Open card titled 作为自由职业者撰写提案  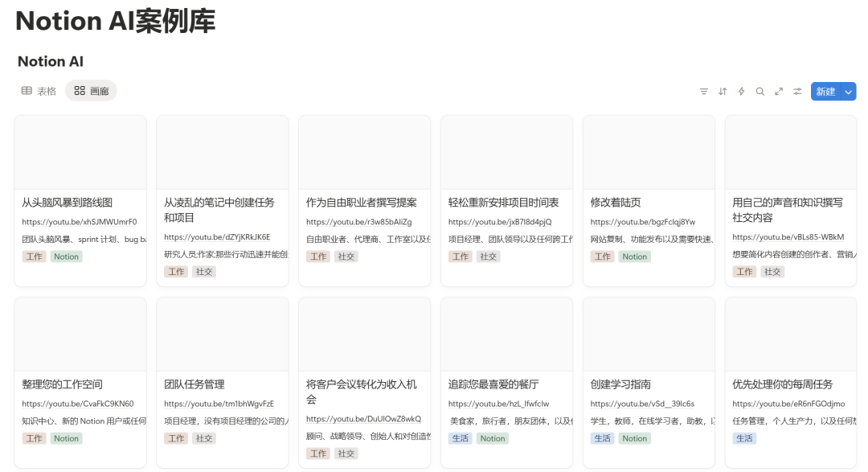point(362,202)
